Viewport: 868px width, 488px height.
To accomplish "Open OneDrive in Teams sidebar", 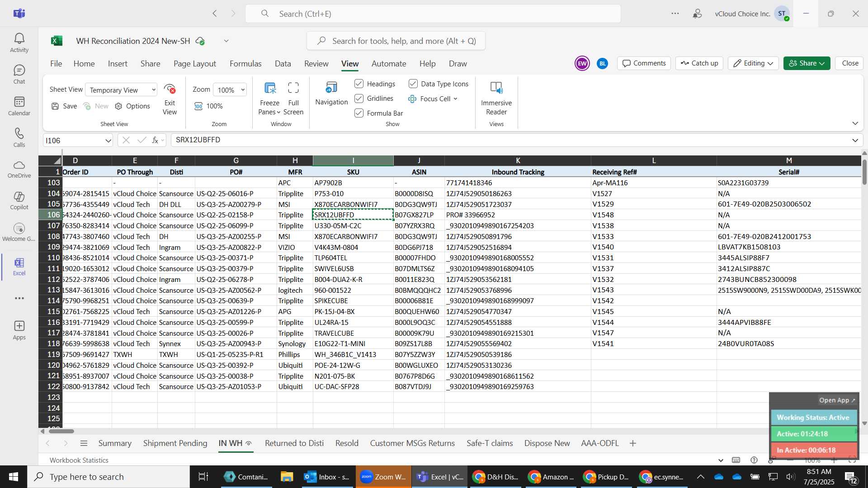I will [x=19, y=169].
